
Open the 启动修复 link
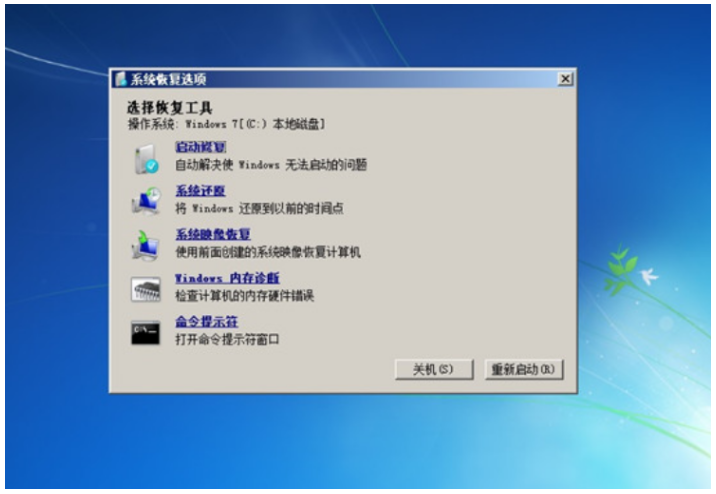point(194,147)
